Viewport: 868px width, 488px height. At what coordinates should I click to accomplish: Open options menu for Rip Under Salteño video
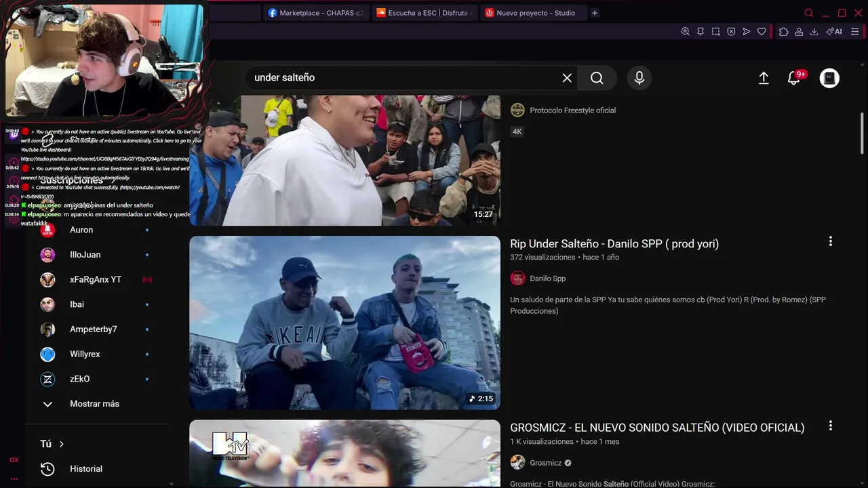click(830, 241)
